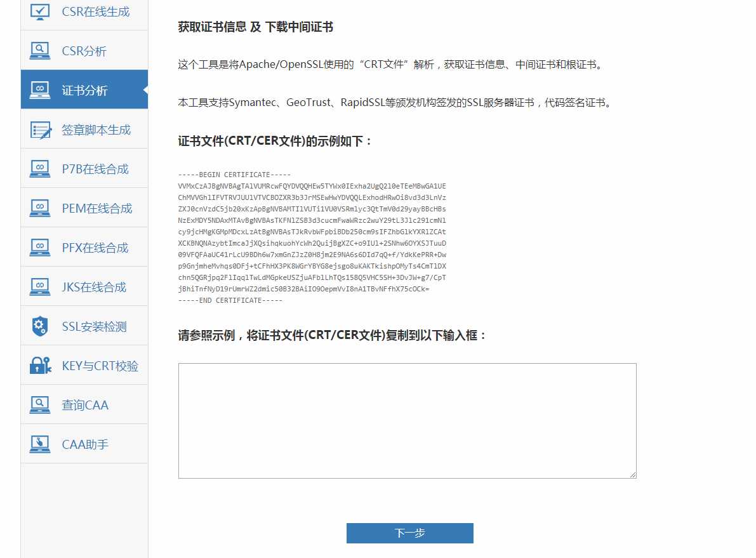The image size is (756, 558).
Task: Click the PFX在线合成 laptop icon
Action: tap(39, 248)
